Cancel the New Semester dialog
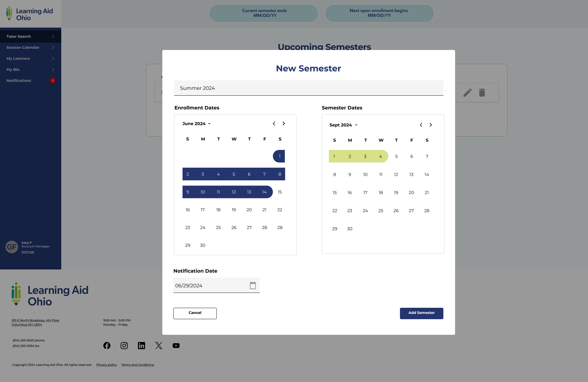Image resolution: width=588 pixels, height=382 pixels. coord(195,313)
